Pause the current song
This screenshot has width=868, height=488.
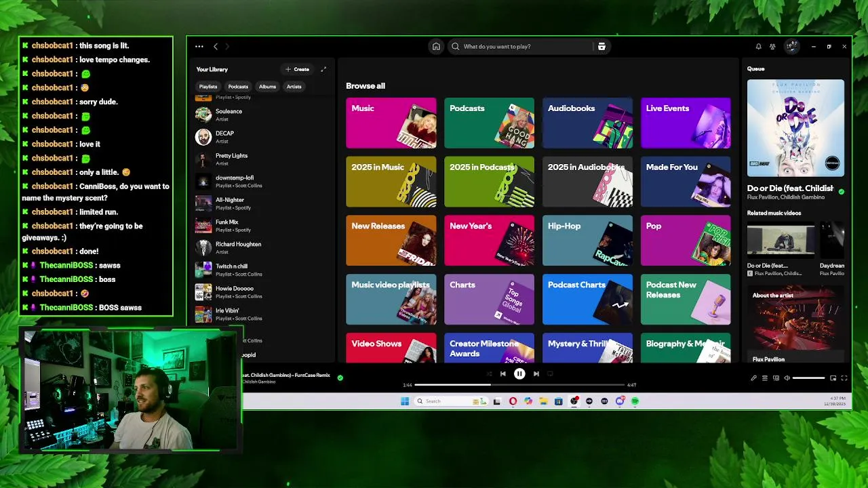tap(519, 373)
